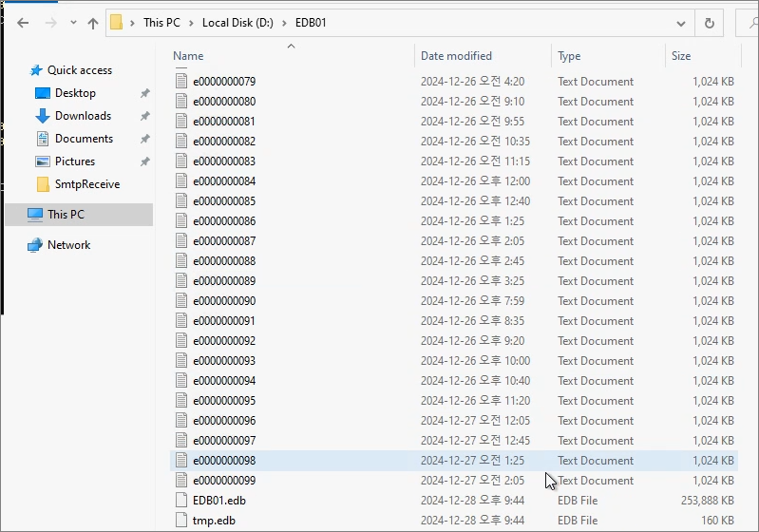Click EDB01 breadcrumb in address bar
Viewport: 759px width, 532px height.
pos(311,23)
